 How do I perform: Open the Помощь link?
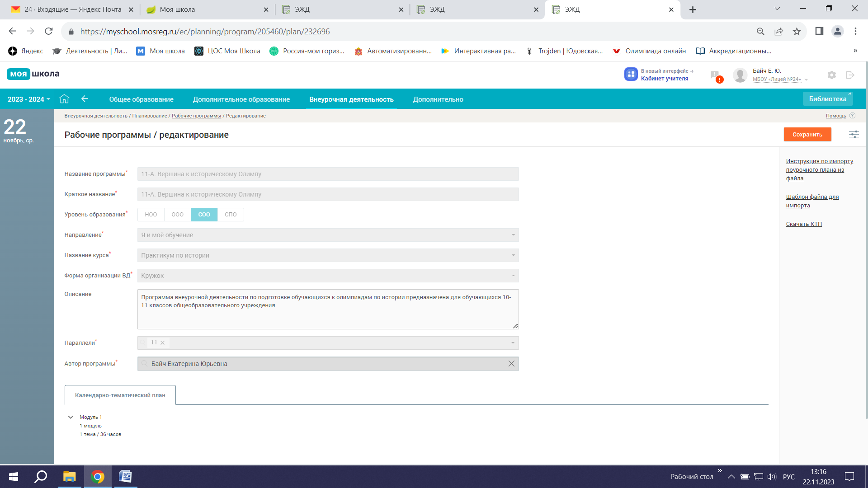[x=836, y=116]
